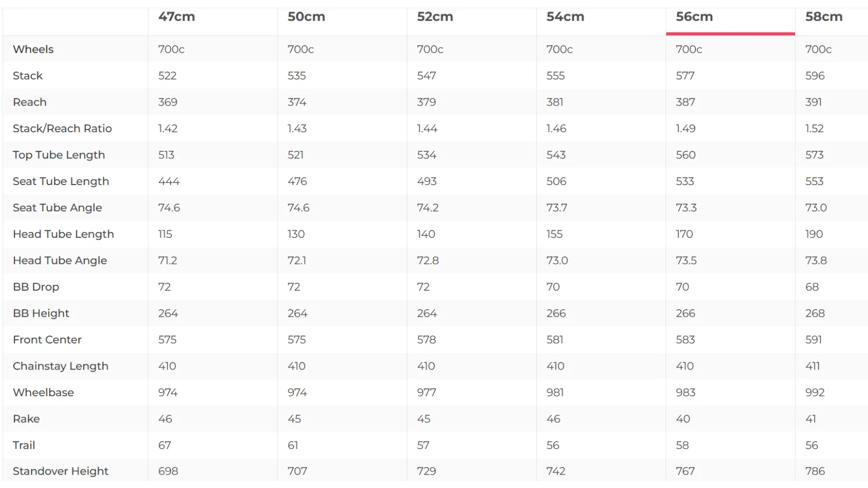
Task: Click the 58cm Wheelbase value 992
Action: point(815,393)
